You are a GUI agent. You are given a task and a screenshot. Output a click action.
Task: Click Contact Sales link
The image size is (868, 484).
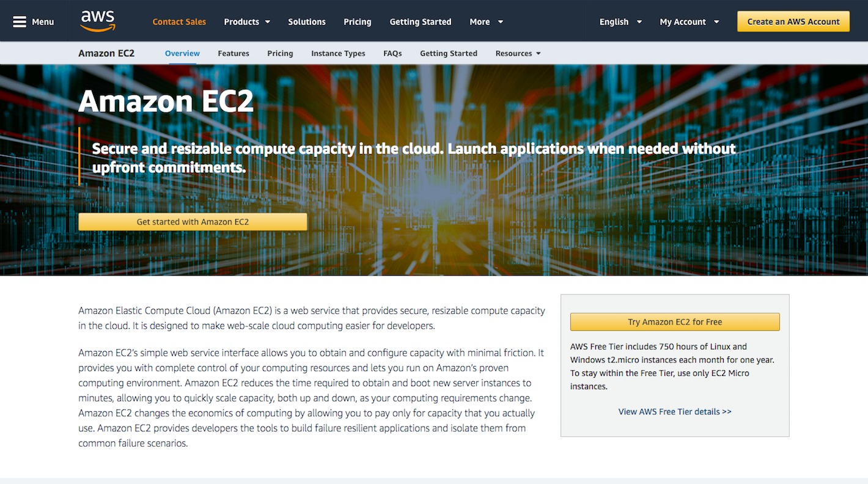click(179, 21)
